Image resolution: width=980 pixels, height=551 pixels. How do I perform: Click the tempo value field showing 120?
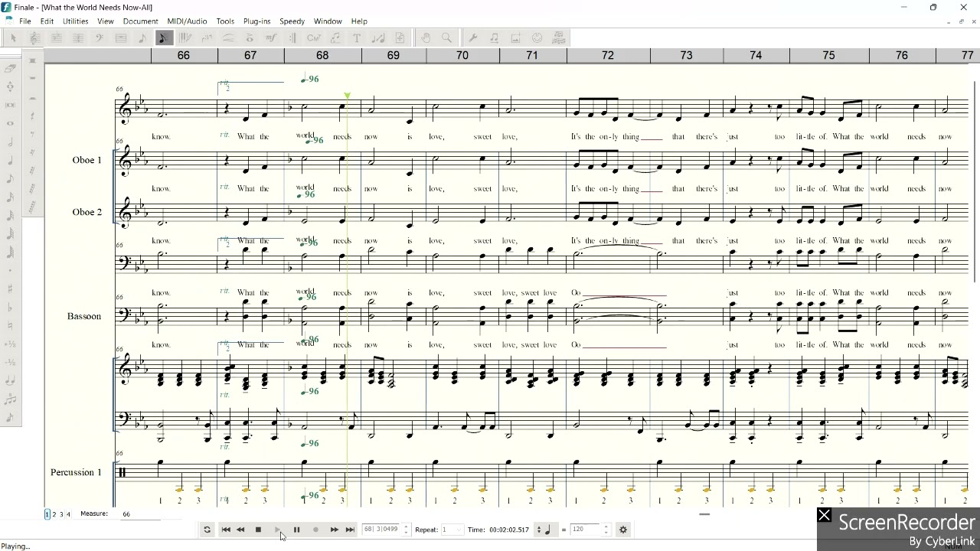pos(586,530)
